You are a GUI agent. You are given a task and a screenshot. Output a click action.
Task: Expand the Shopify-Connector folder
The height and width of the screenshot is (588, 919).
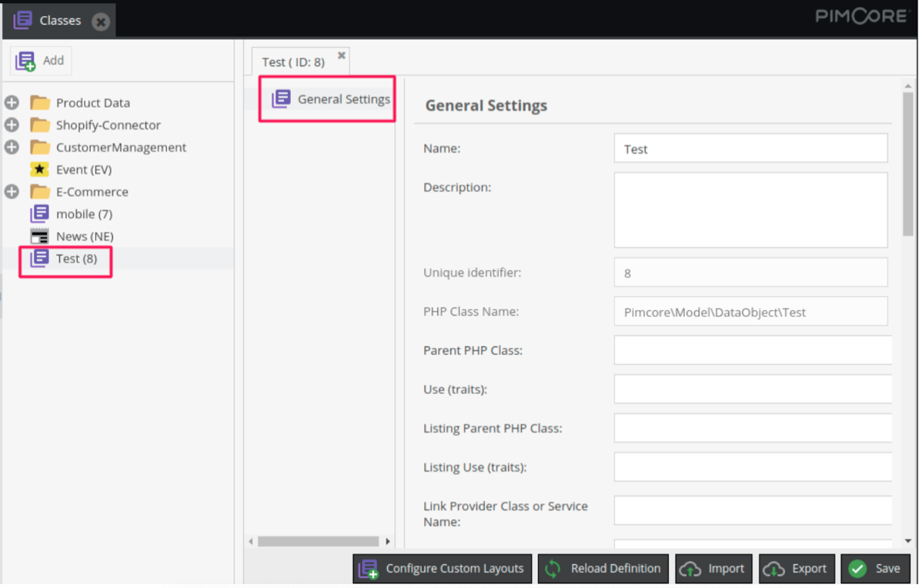[12, 125]
